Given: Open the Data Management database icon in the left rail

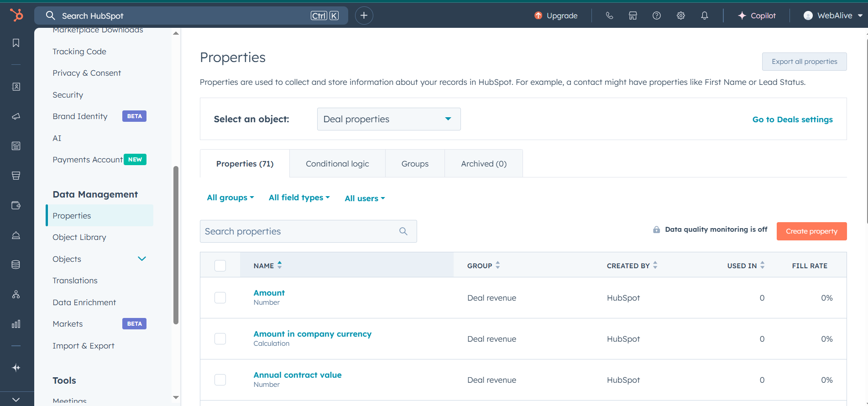Looking at the screenshot, I should tap(16, 265).
